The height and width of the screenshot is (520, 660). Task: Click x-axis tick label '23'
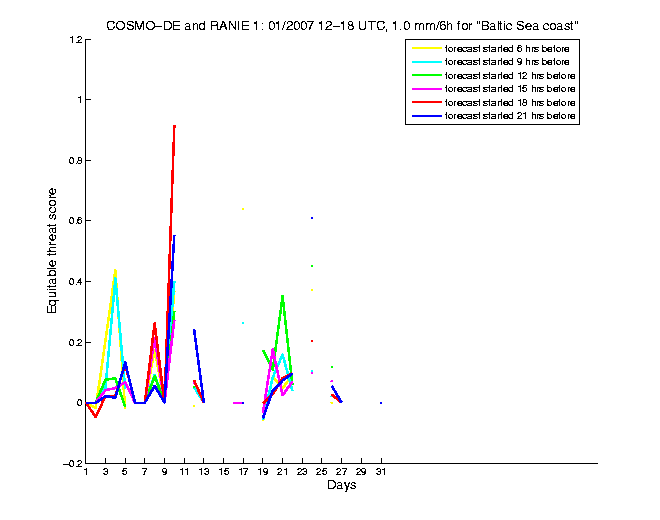click(x=302, y=472)
